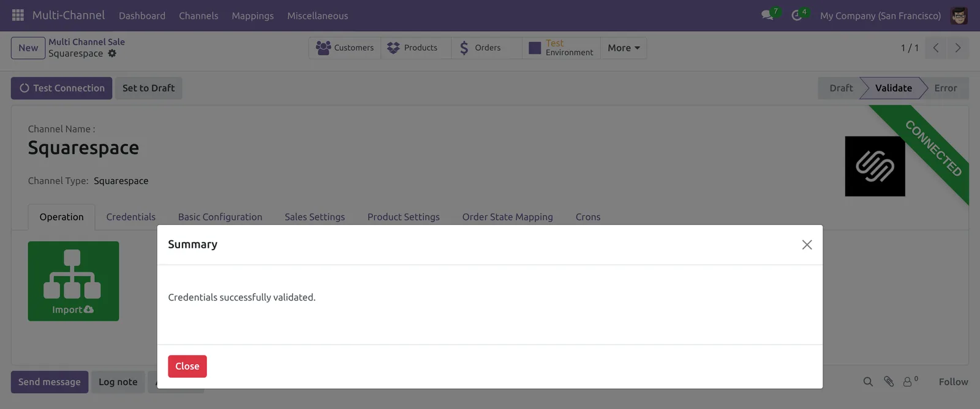980x409 pixels.
Task: Select the Error status stage
Action: pyautogui.click(x=945, y=88)
